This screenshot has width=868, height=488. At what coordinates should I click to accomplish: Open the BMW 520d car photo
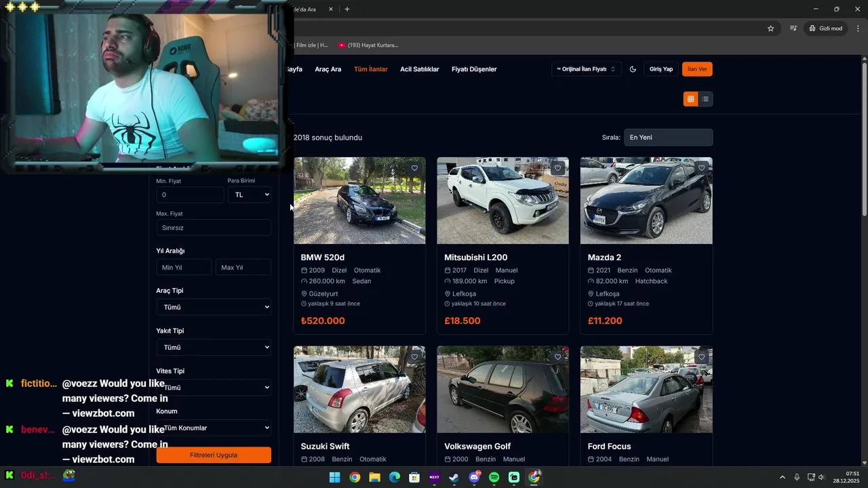click(359, 201)
